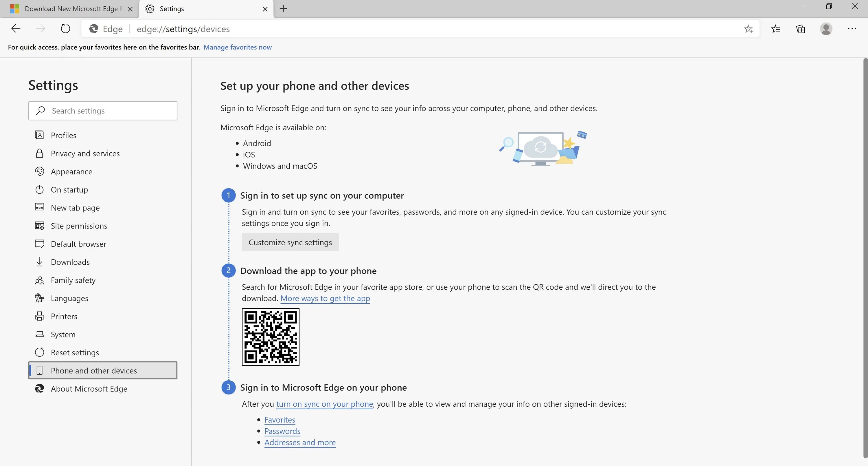Screen dimensions: 868x466
Task: Open the Collections icon
Action: coord(801,29)
